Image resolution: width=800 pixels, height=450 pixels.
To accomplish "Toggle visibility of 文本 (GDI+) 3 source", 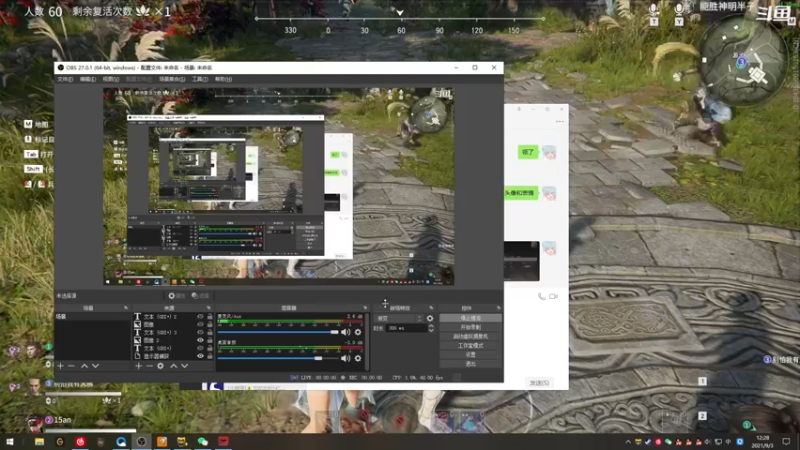I will coord(200,332).
